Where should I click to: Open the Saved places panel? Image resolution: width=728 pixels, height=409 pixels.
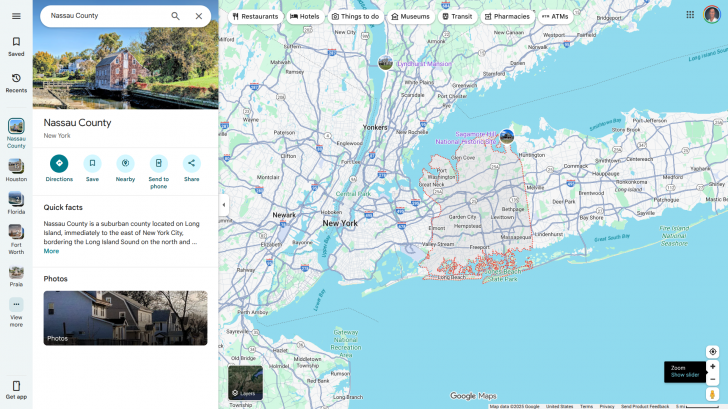click(x=16, y=46)
